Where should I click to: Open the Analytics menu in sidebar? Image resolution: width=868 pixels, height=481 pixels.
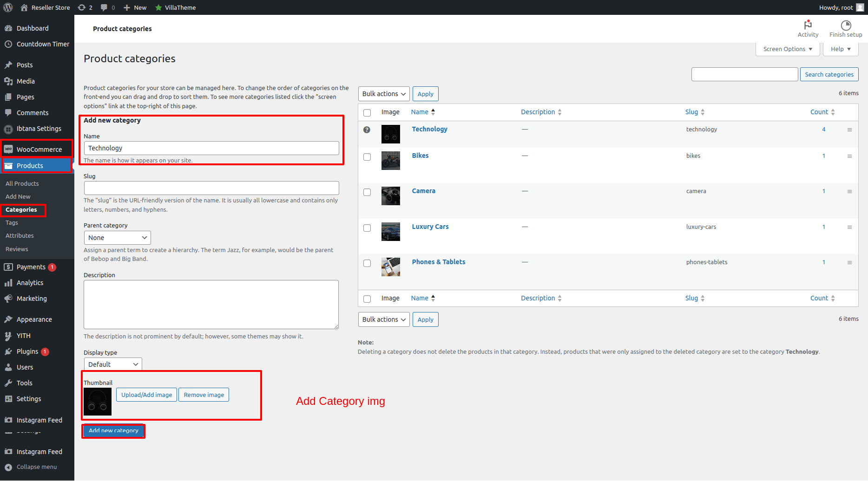[30, 283]
